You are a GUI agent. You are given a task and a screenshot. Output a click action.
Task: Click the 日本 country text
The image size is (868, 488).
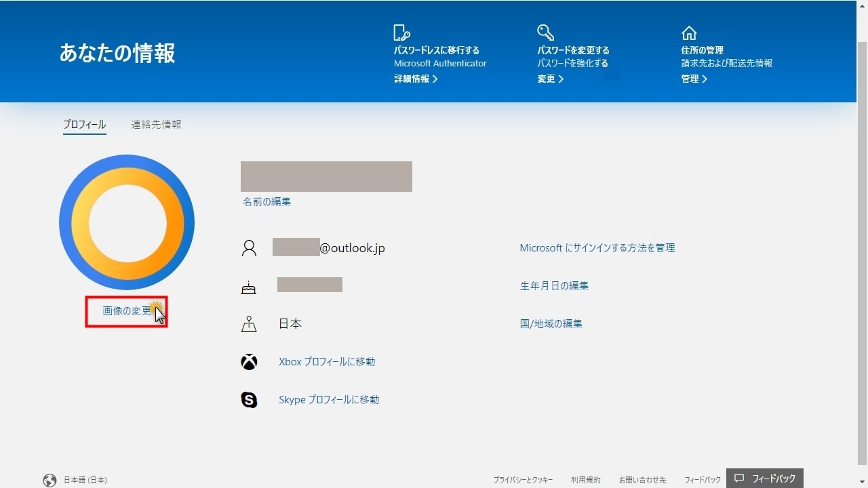290,324
